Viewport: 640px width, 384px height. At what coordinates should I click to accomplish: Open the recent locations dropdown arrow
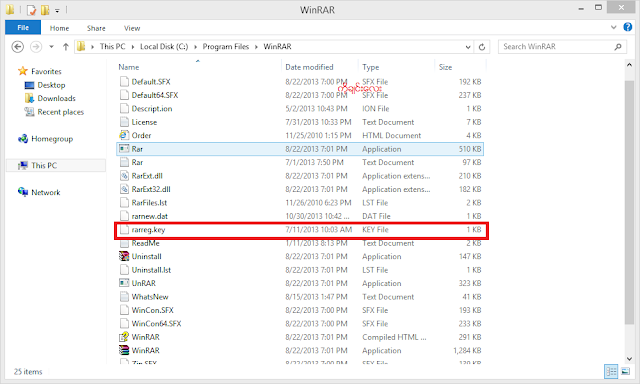click(51, 47)
